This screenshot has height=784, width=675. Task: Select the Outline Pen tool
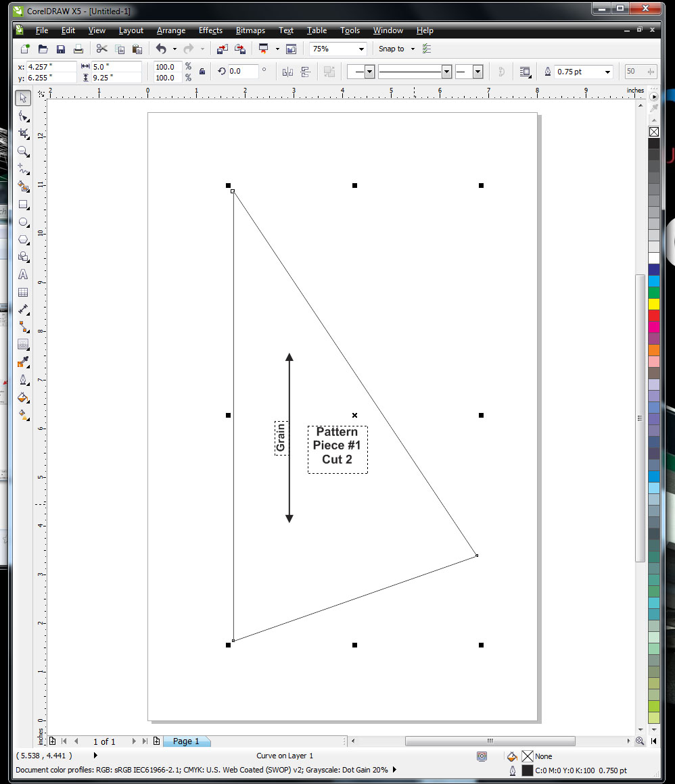(23, 380)
